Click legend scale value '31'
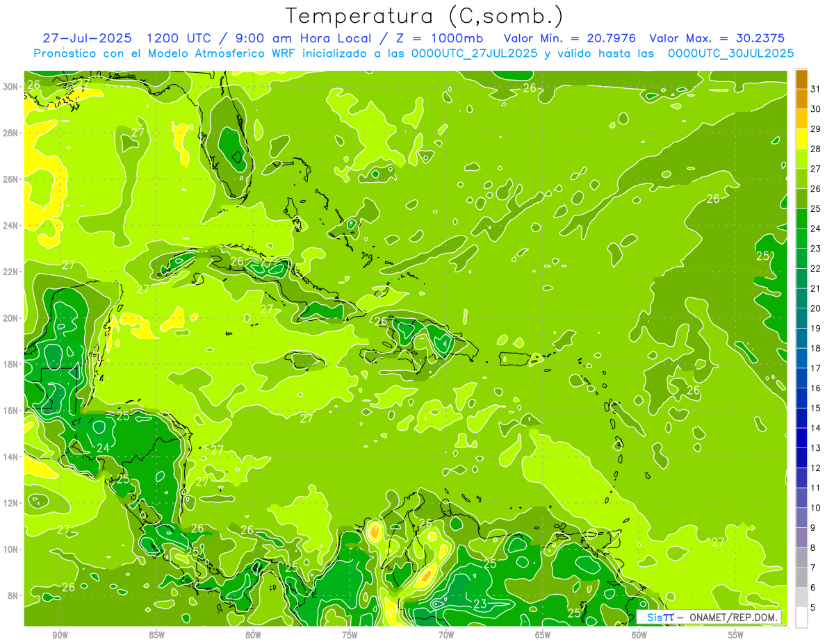Viewport: 834px width, 644px height. 817,89
